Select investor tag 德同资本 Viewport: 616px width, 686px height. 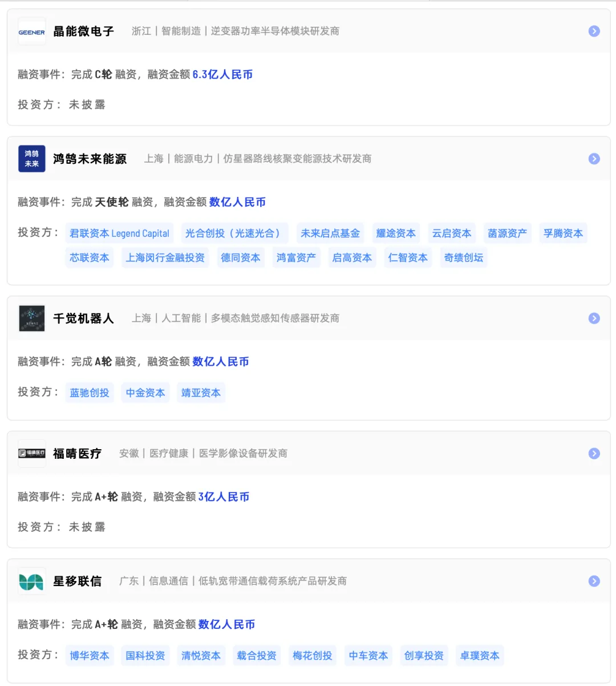click(x=241, y=258)
